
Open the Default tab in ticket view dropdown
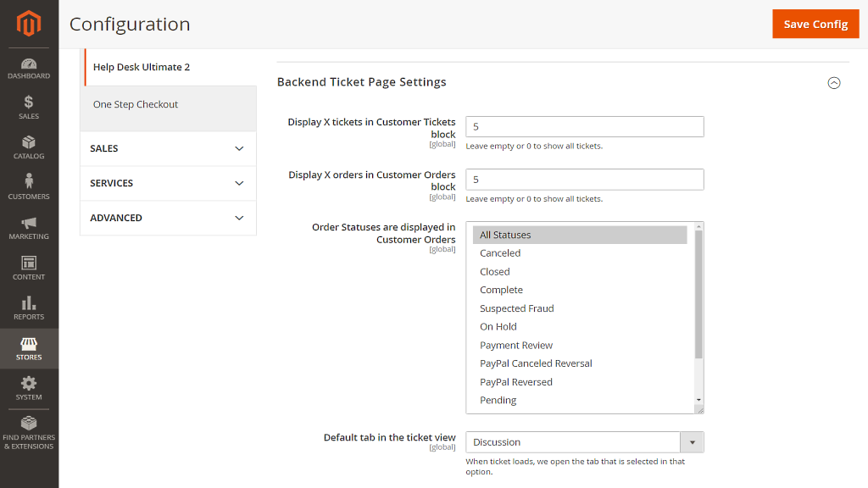click(x=585, y=442)
